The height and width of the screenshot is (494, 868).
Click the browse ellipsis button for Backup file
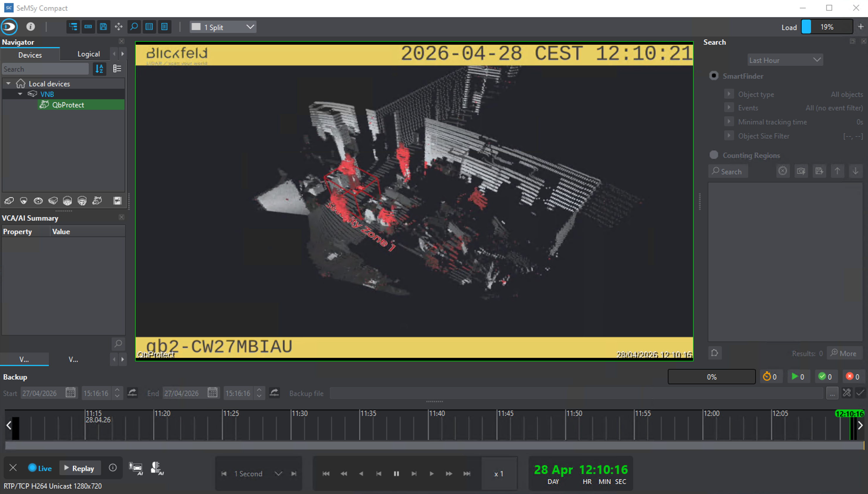coord(832,393)
